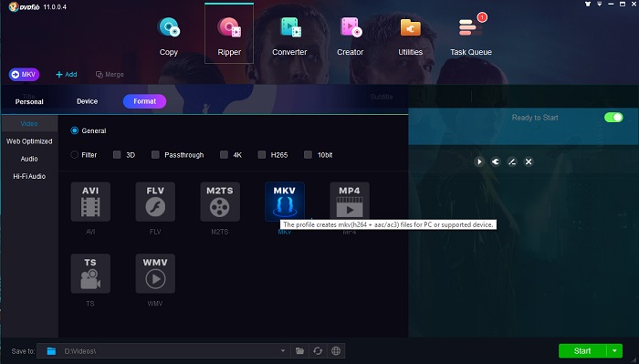Open the Converter module
This screenshot has height=364, width=639.
tap(289, 36)
